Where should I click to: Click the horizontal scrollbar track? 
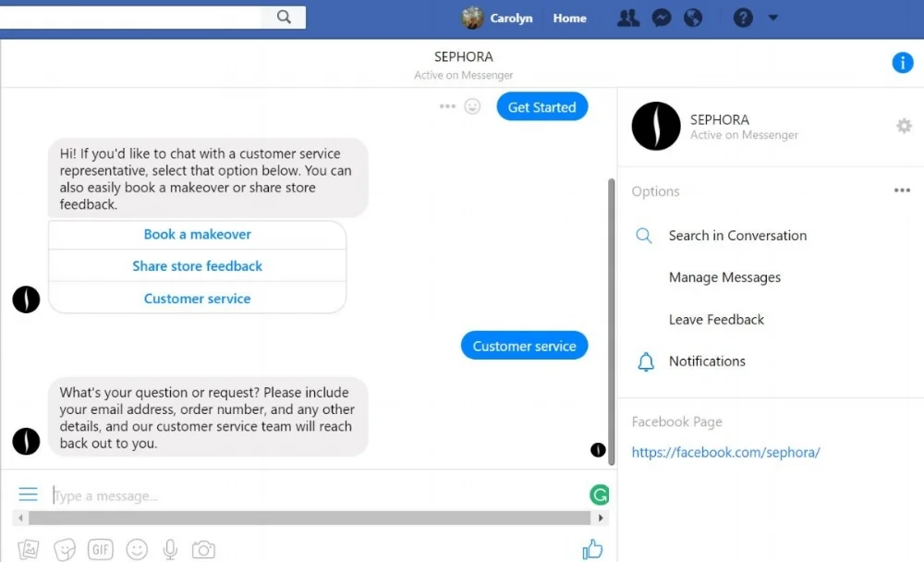click(x=310, y=519)
